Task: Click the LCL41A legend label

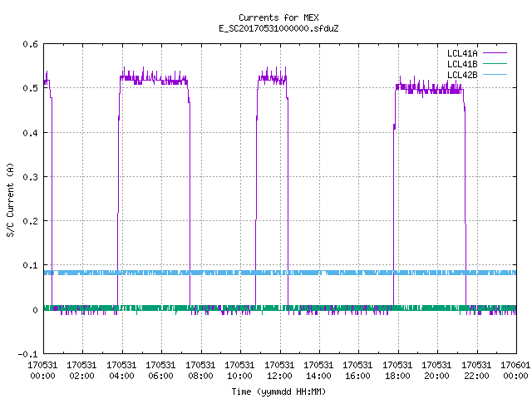Action: [x=462, y=53]
